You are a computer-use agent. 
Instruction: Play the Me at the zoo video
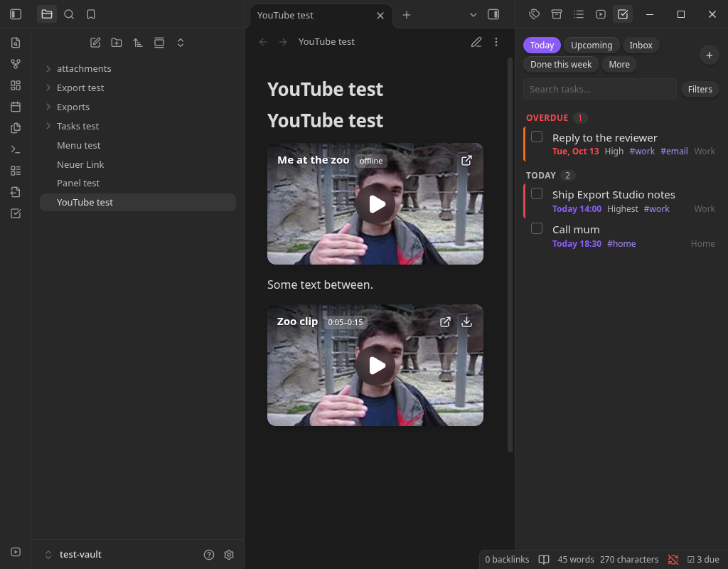click(375, 204)
